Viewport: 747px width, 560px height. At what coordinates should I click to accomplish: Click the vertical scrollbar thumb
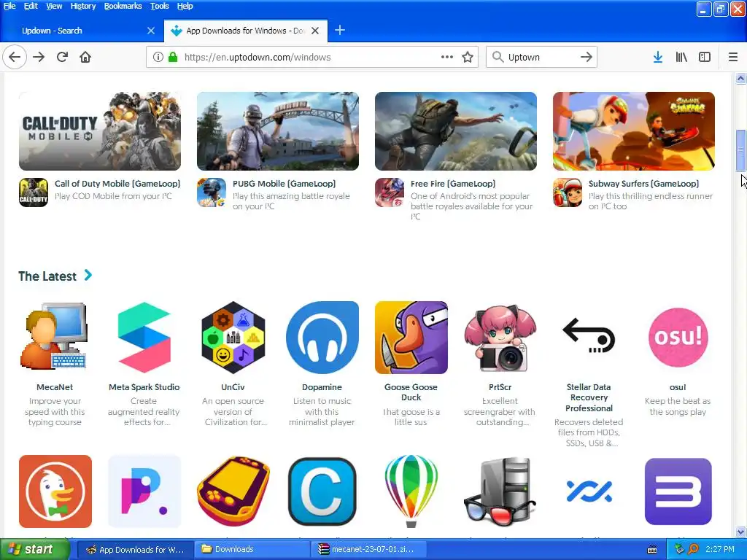[740, 150]
